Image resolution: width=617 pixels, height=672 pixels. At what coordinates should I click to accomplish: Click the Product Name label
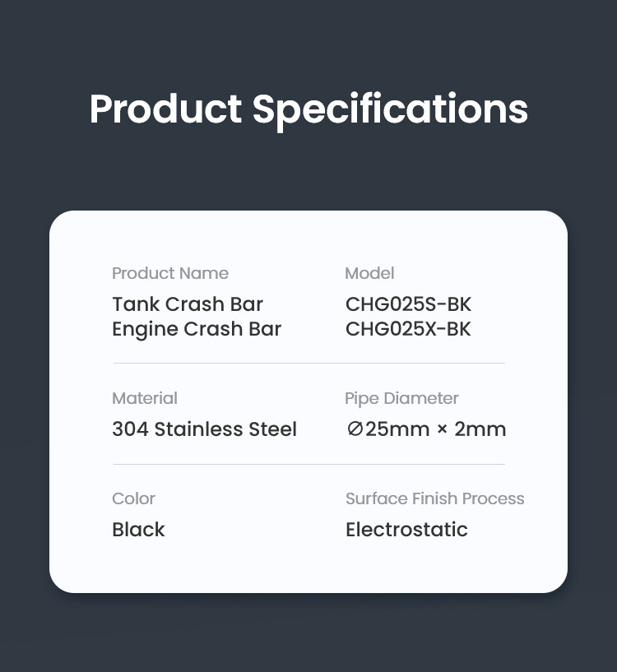point(170,273)
